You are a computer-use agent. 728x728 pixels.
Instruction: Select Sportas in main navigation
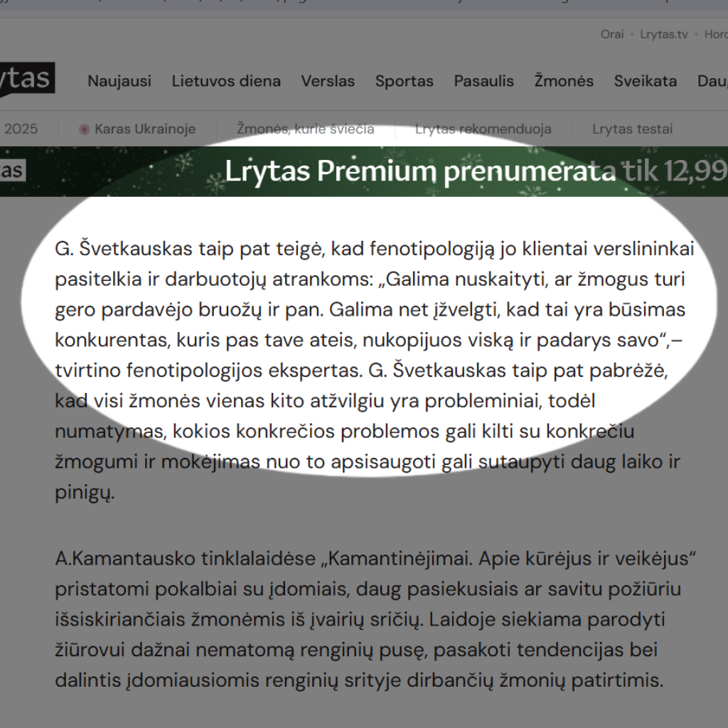(405, 81)
